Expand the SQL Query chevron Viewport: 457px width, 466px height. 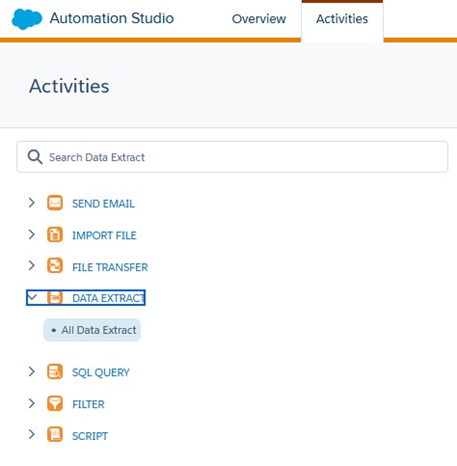32,371
